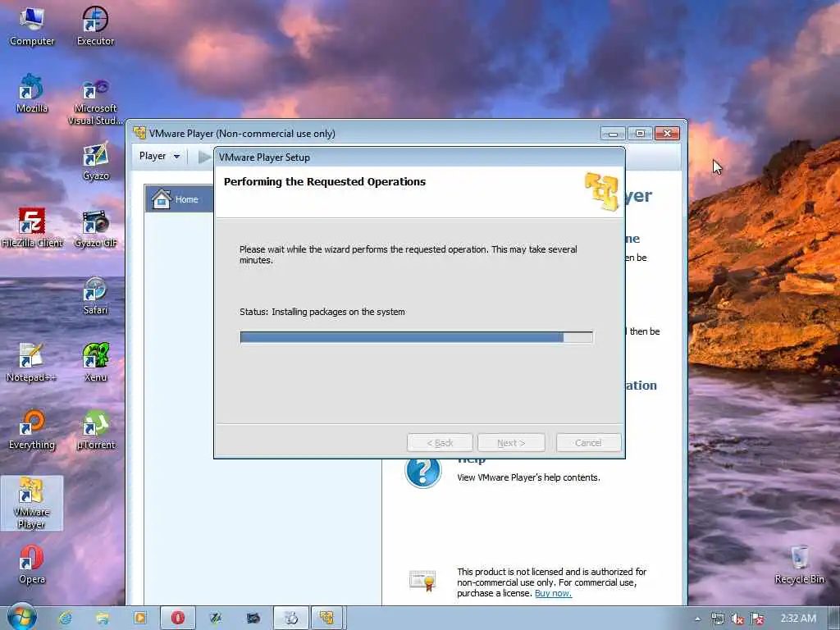Open the Action Center flag icon

(757, 619)
